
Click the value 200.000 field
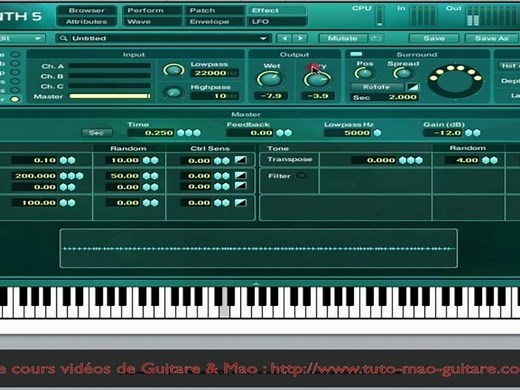(35, 176)
